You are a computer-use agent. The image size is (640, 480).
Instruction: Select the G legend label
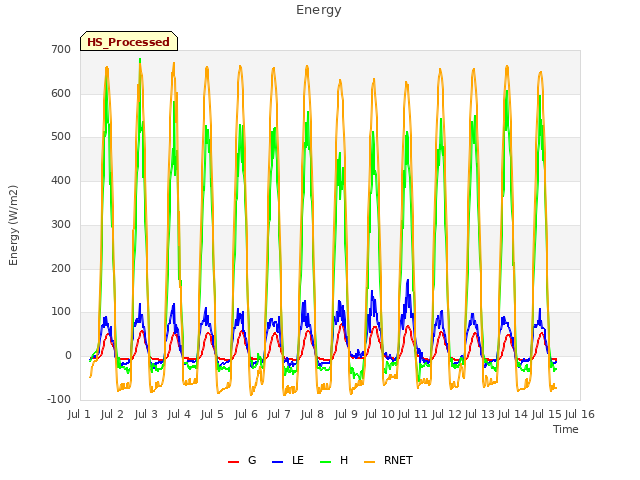252,460
